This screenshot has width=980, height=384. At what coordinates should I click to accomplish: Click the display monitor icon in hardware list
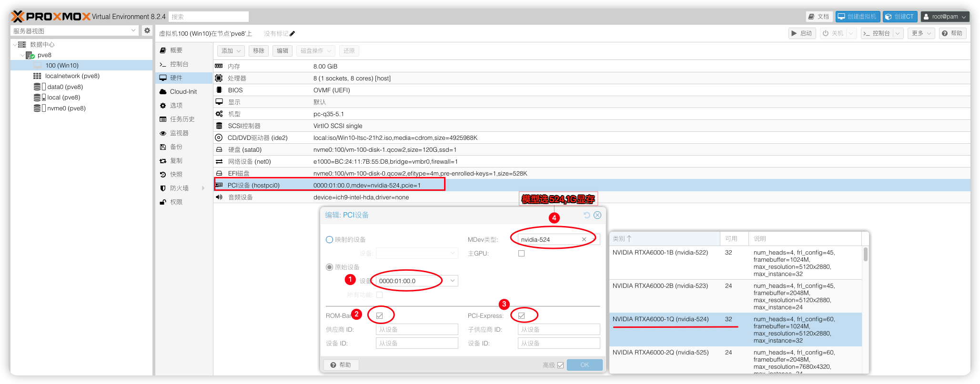tap(219, 102)
